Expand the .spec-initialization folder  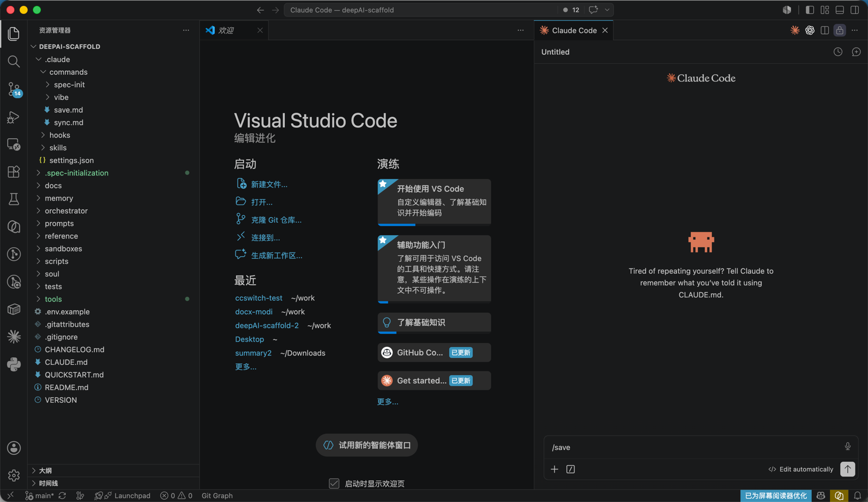38,173
